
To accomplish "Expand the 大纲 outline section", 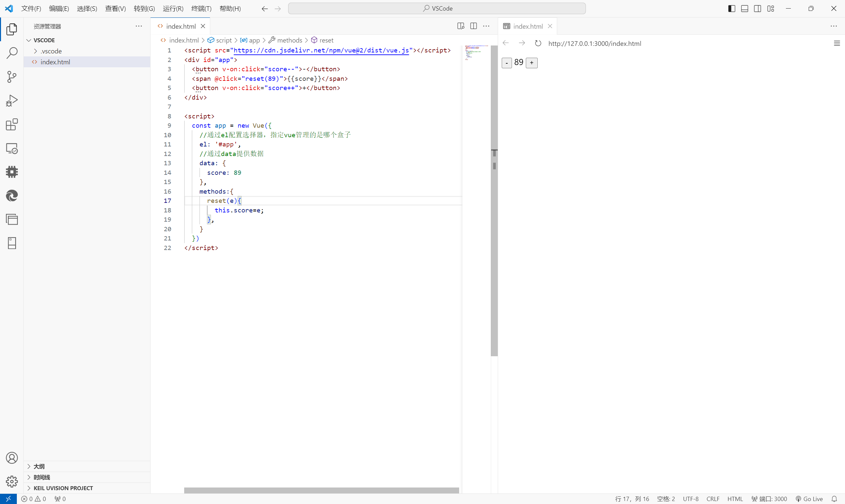I will tap(87, 466).
